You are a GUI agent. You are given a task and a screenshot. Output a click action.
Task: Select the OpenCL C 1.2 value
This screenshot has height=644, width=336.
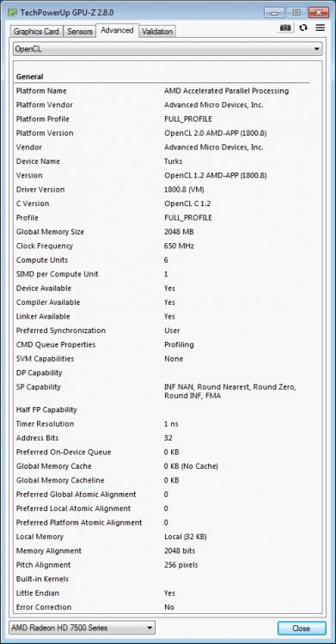[187, 204]
